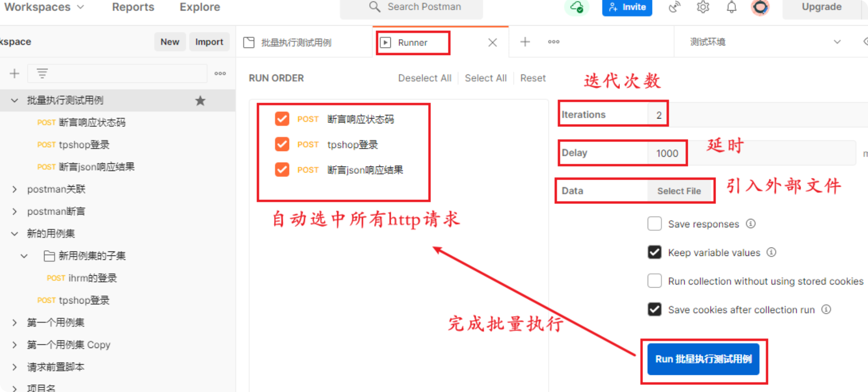Click the filter lines icon in sidebar
The height and width of the screenshot is (392, 868).
point(42,73)
